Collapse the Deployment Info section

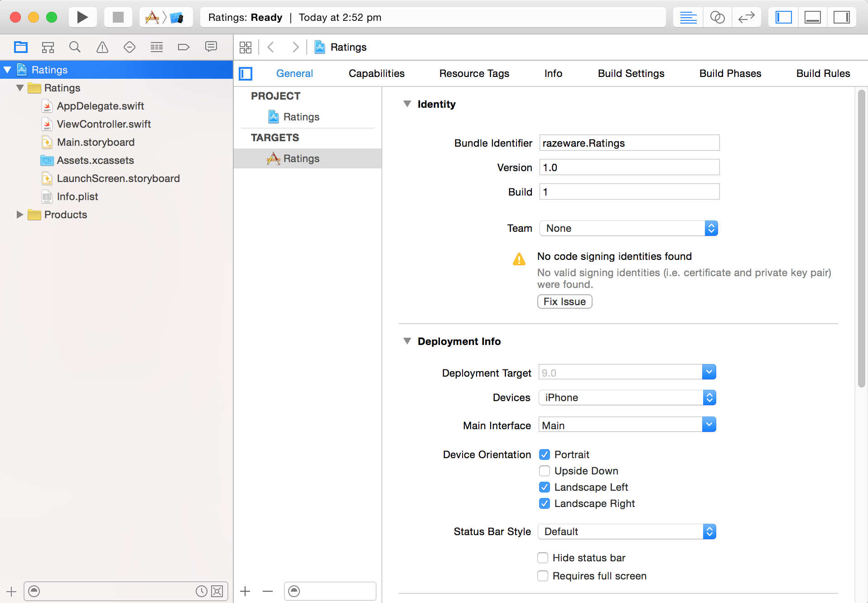[407, 341]
